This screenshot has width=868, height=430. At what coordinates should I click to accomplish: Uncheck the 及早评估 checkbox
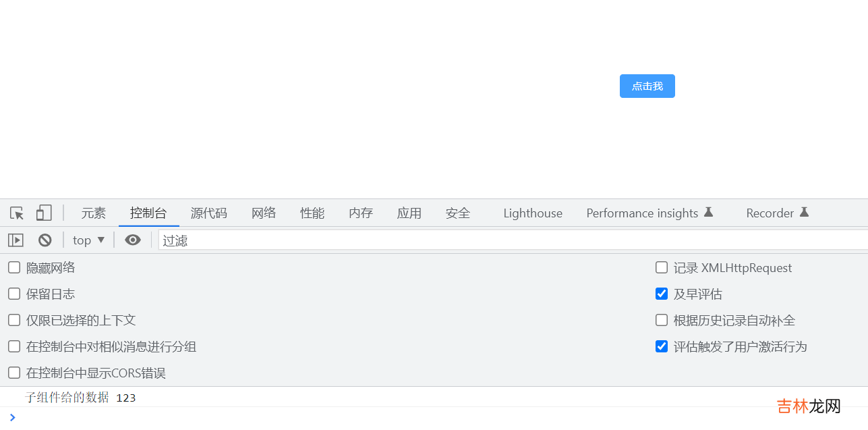tap(662, 294)
